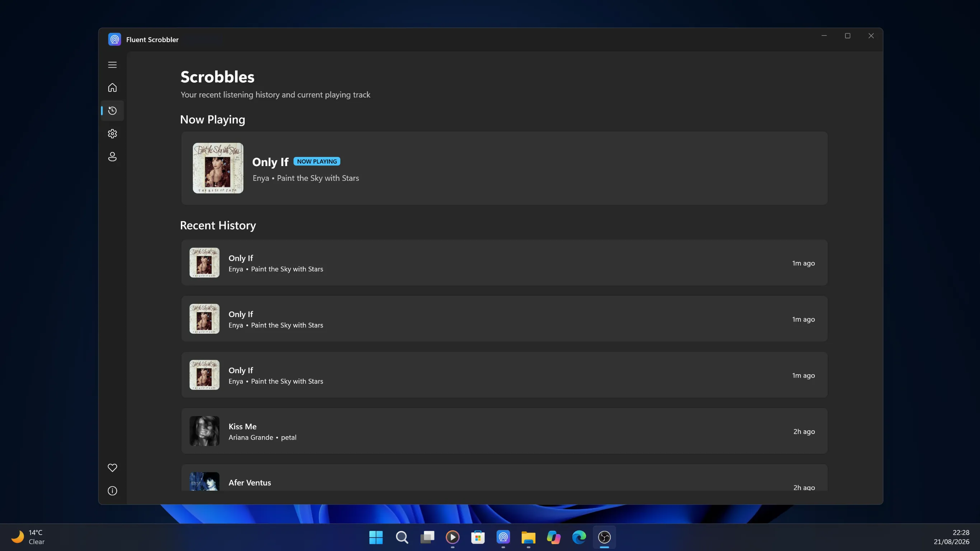This screenshot has height=551, width=980.
Task: Open the hamburger navigation menu
Action: click(112, 65)
